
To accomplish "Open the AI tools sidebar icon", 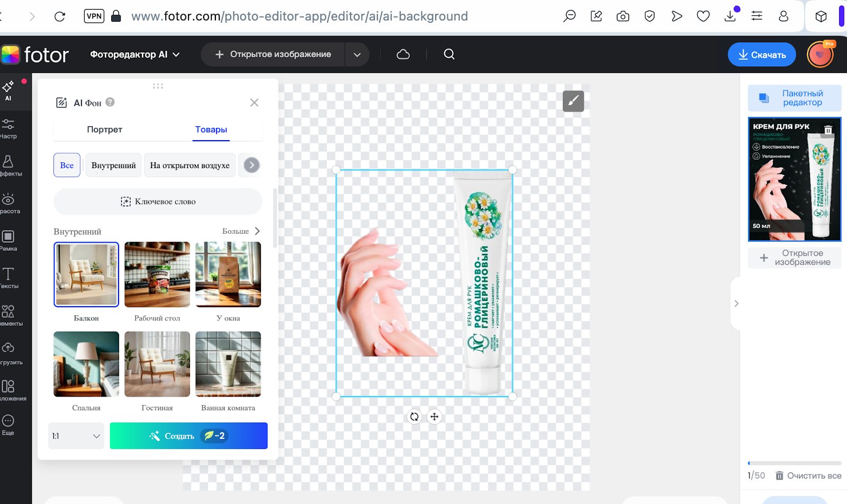I will tap(8, 90).
